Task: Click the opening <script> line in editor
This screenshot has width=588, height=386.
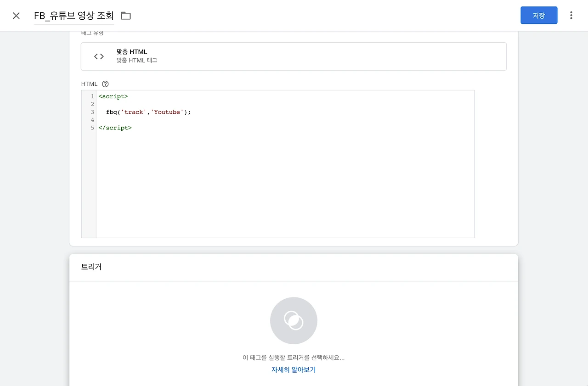Action: tap(113, 96)
